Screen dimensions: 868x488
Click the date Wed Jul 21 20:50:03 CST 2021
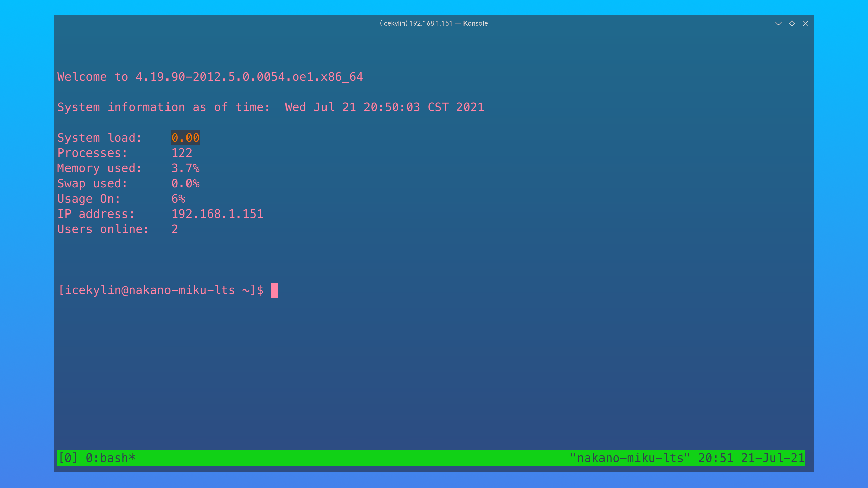(384, 107)
